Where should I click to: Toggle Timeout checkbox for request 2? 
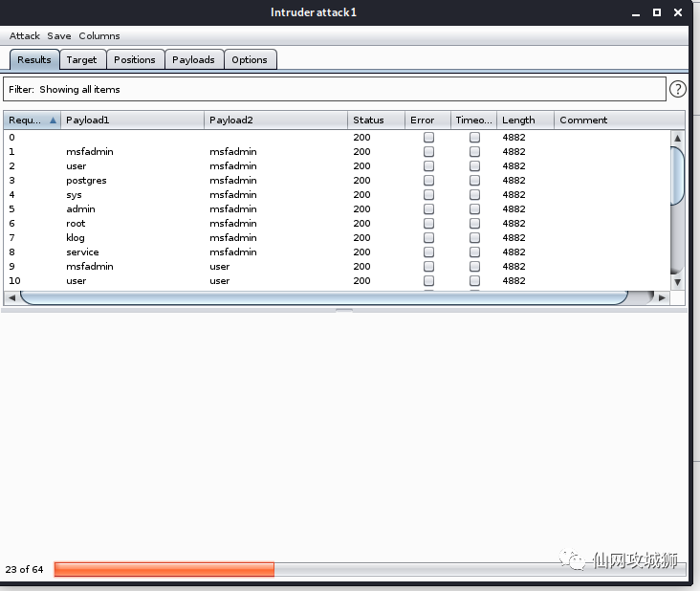click(474, 166)
